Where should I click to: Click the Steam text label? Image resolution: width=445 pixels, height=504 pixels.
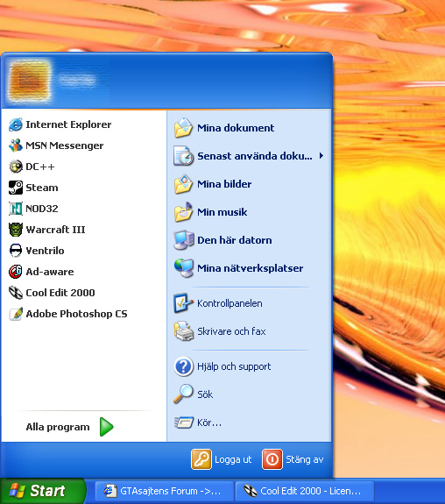pyautogui.click(x=42, y=188)
